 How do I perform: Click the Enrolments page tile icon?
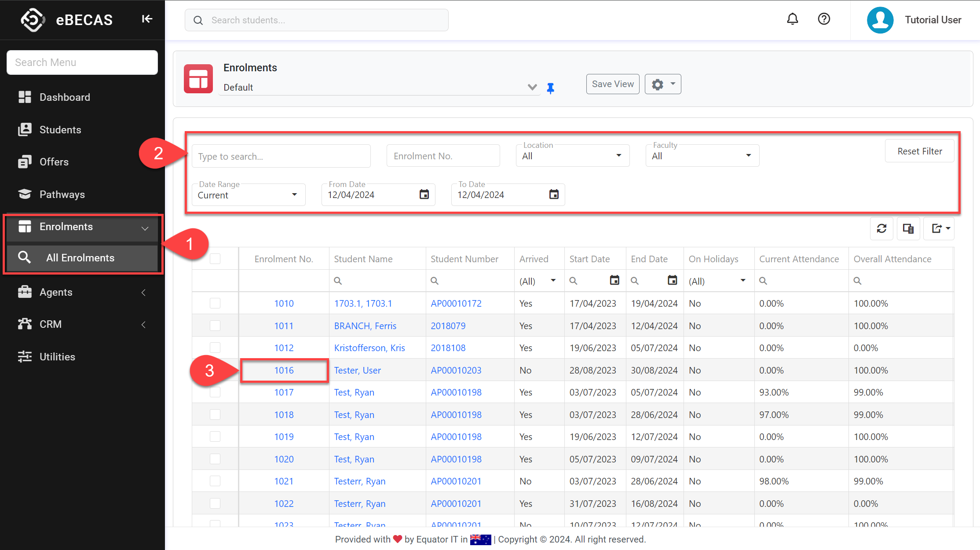[198, 79]
